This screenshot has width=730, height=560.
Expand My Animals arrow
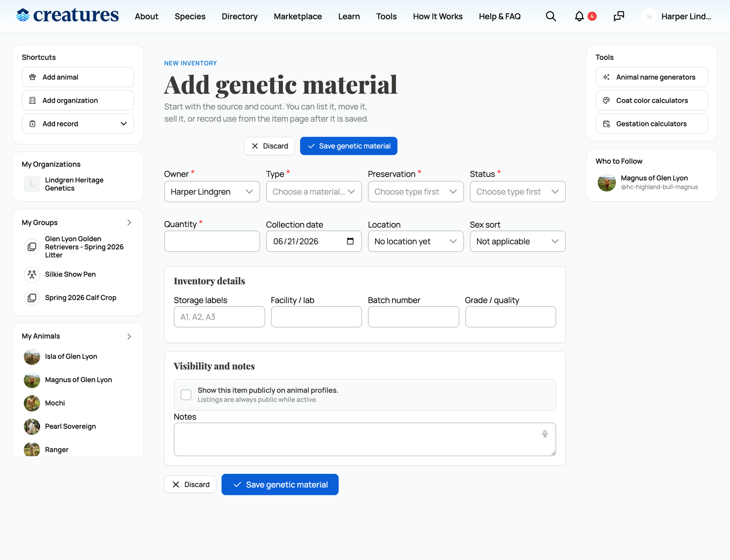129,336
